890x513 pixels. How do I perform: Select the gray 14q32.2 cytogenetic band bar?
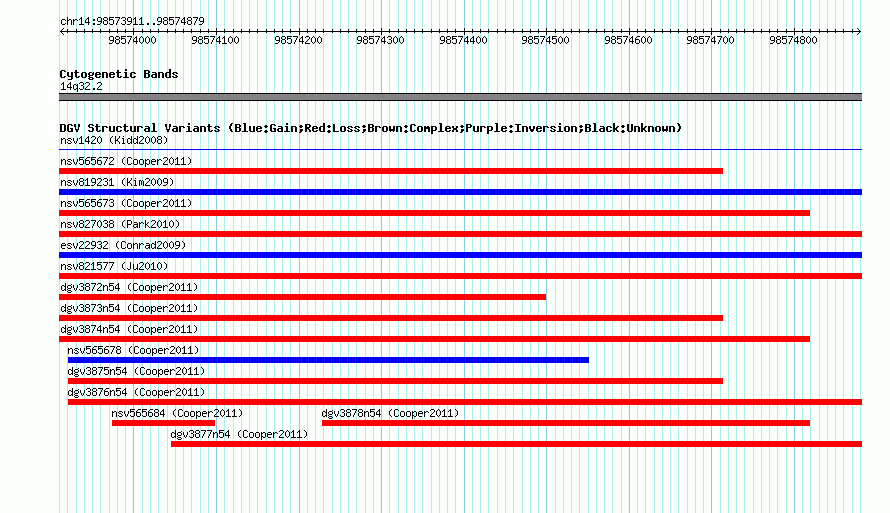tap(460, 97)
